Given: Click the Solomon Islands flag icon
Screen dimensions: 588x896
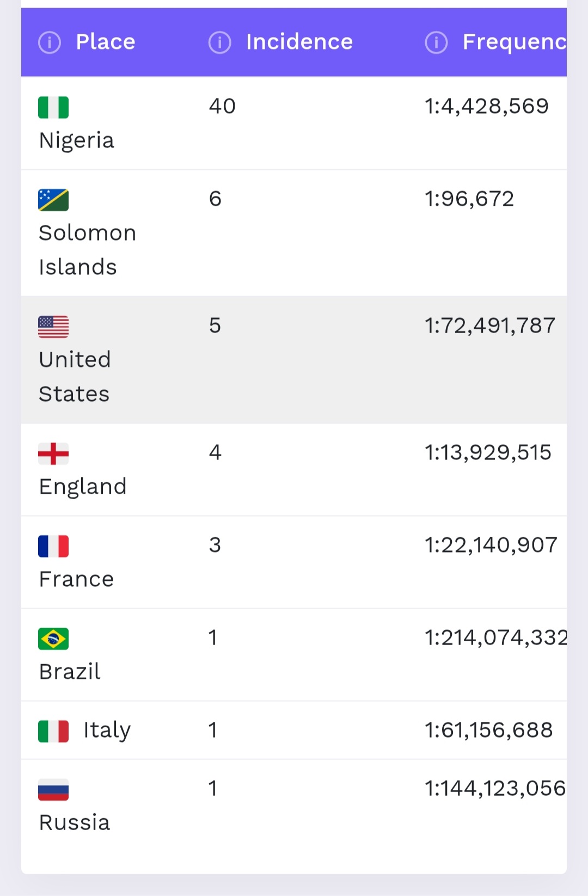Looking at the screenshot, I should [x=53, y=200].
